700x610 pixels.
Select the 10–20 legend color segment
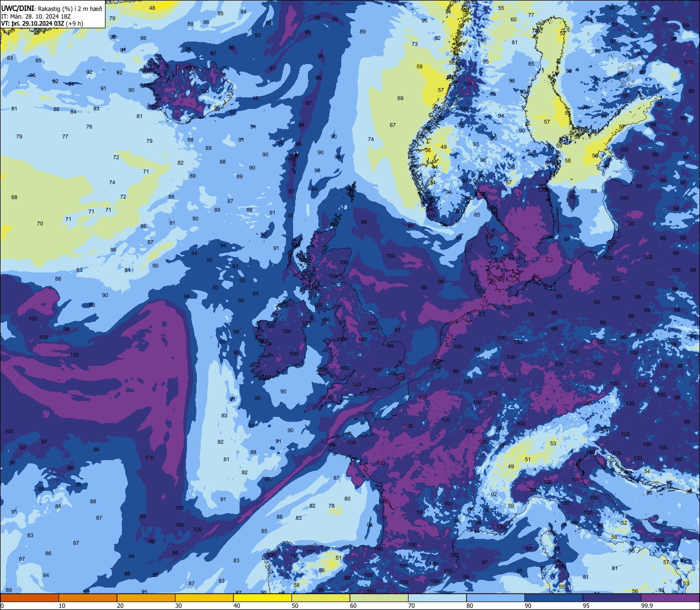pos(87,597)
